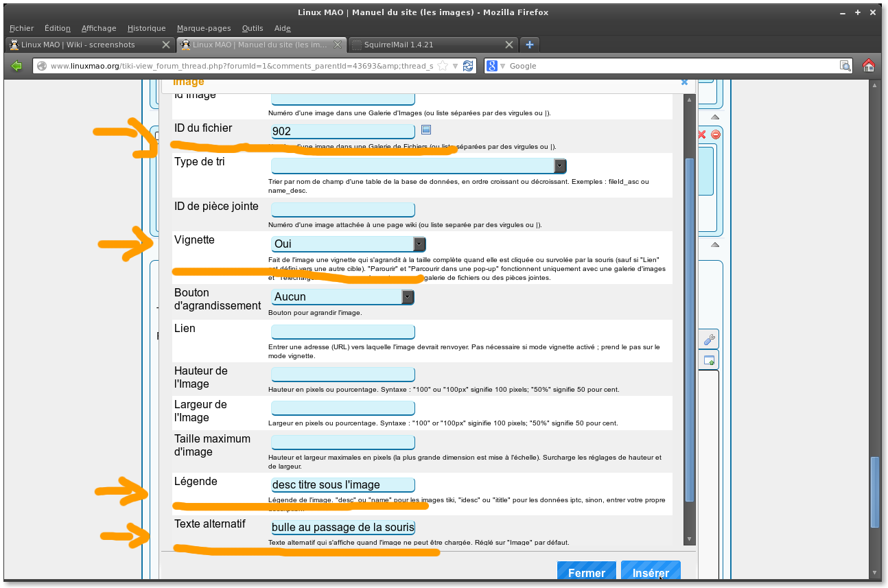Close the Manuel du site tab
The width and height of the screenshot is (888, 588).
(x=337, y=45)
